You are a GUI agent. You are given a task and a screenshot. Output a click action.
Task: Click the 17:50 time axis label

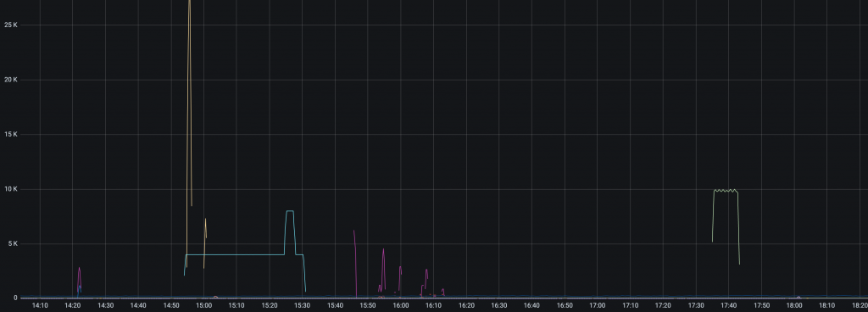pyautogui.click(x=761, y=305)
